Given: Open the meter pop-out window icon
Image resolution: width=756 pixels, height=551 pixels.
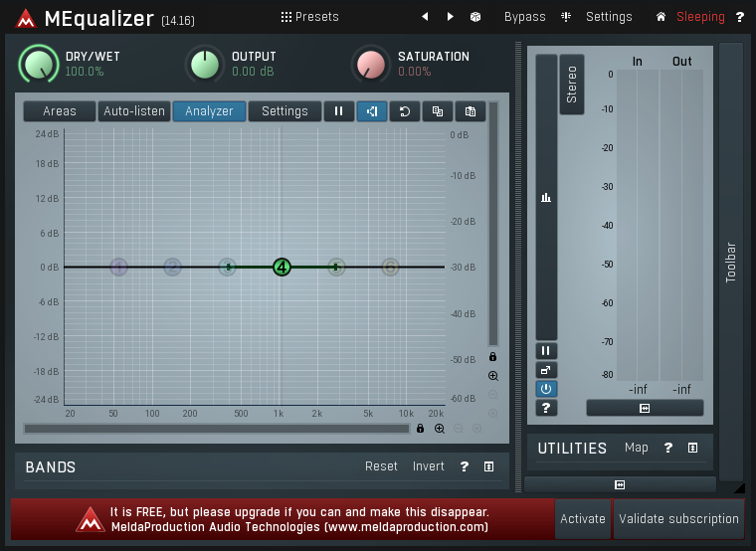Looking at the screenshot, I should (546, 370).
